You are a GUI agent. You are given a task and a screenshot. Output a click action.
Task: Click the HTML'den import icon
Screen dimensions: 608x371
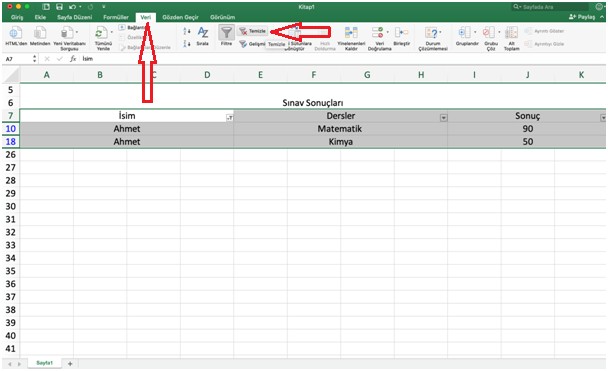pos(16,33)
